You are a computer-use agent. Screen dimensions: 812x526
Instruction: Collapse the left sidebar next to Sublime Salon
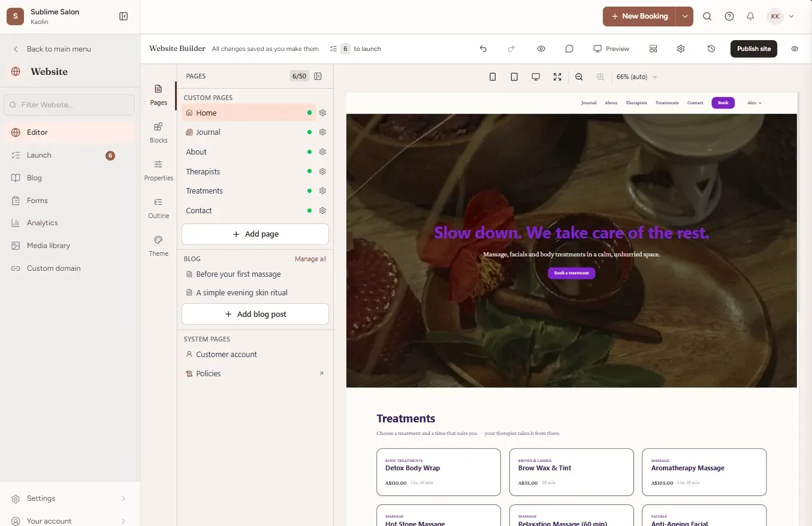pos(123,16)
